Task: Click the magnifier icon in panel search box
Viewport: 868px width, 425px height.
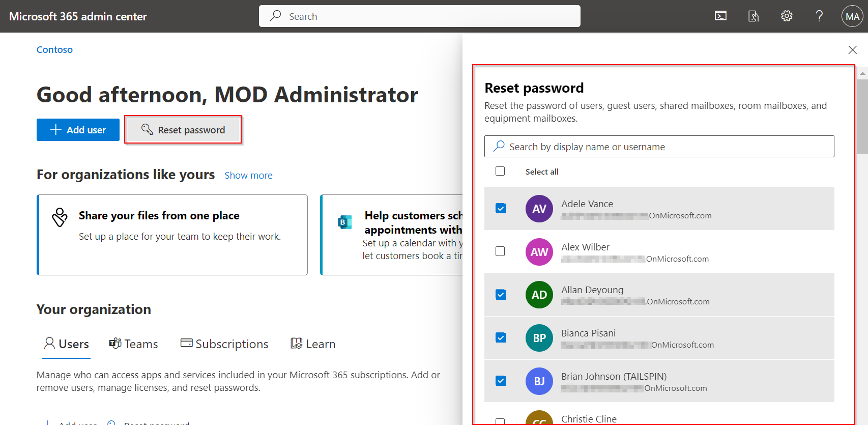Action: coord(499,146)
